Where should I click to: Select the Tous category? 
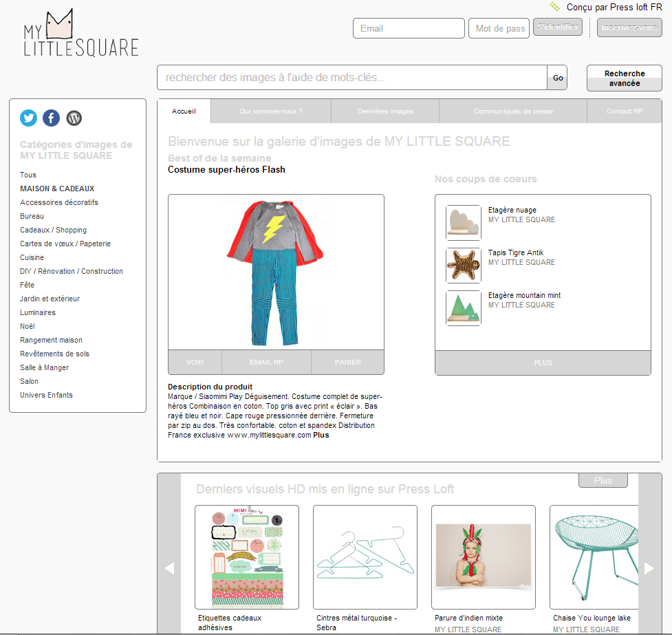click(28, 175)
